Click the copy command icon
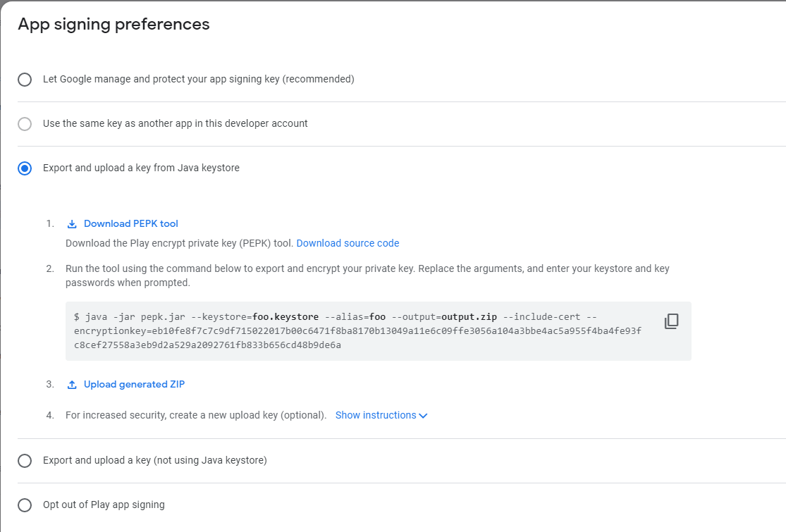786x532 pixels. pyautogui.click(x=671, y=321)
